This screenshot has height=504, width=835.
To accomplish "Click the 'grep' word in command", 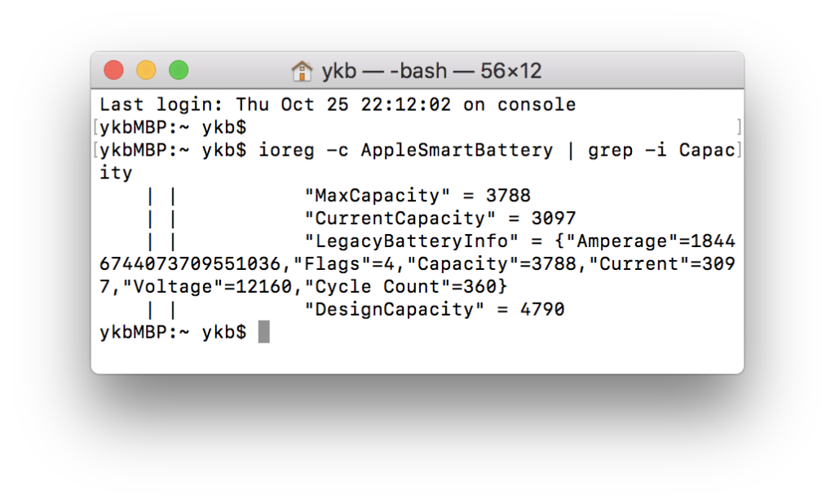I will [610, 150].
